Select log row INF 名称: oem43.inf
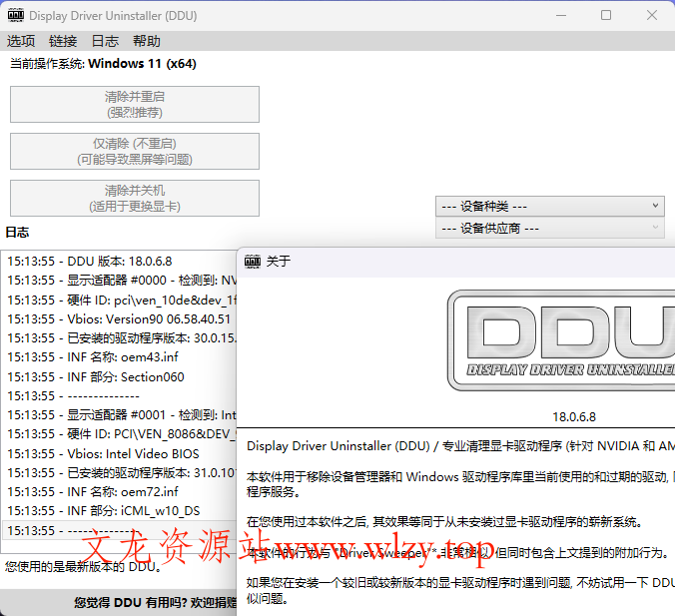Screen dimensions: 675x616 pyautogui.click(x=120, y=357)
